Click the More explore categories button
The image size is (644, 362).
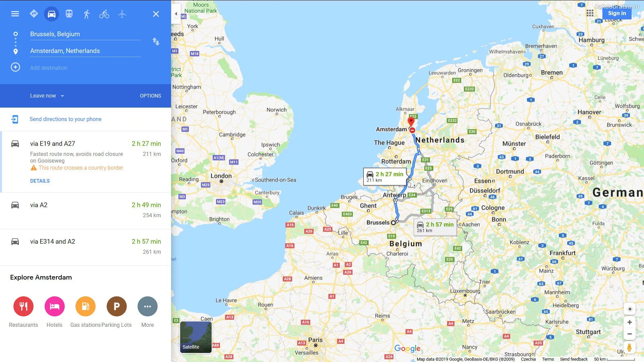(147, 306)
